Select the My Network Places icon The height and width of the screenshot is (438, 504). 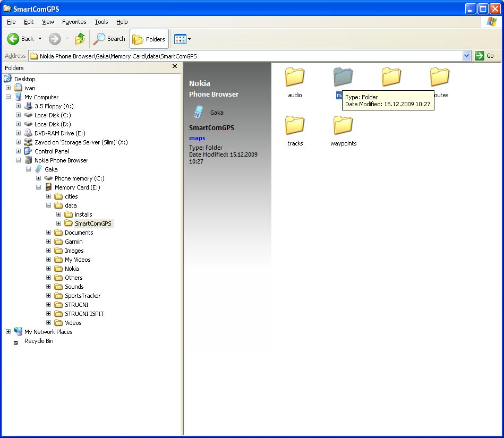click(x=18, y=331)
